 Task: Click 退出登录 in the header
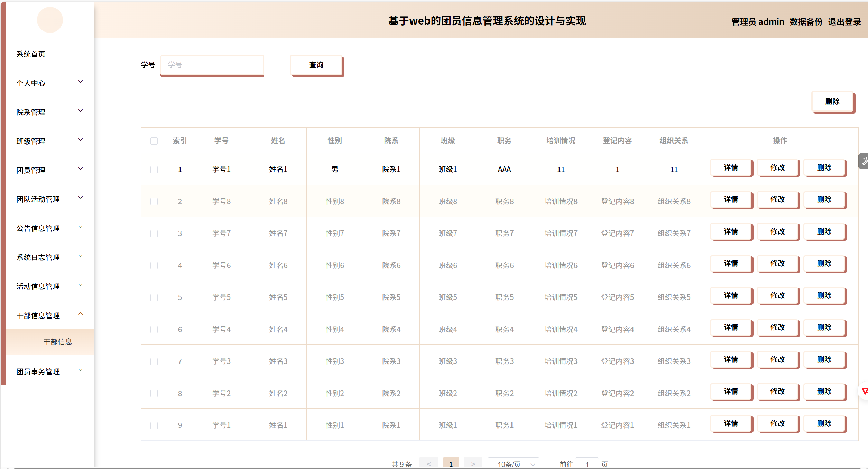[844, 22]
